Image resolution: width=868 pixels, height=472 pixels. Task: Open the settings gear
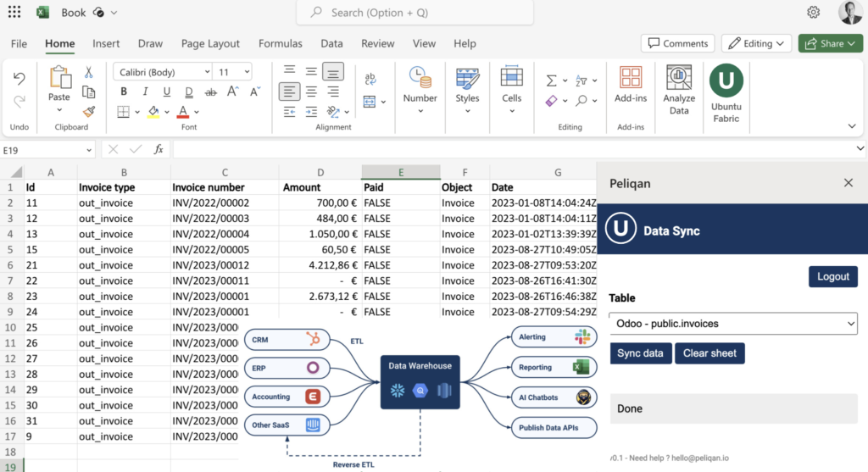coord(813,12)
